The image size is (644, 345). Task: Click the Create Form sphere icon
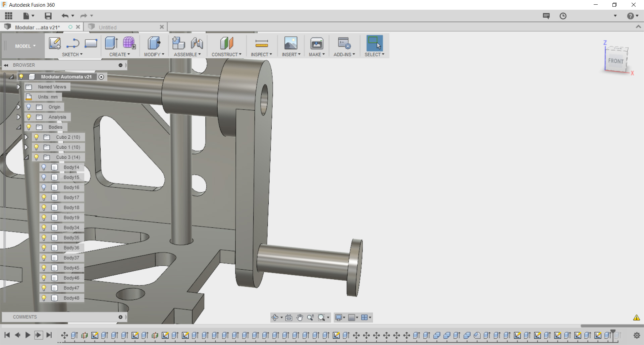tap(129, 43)
